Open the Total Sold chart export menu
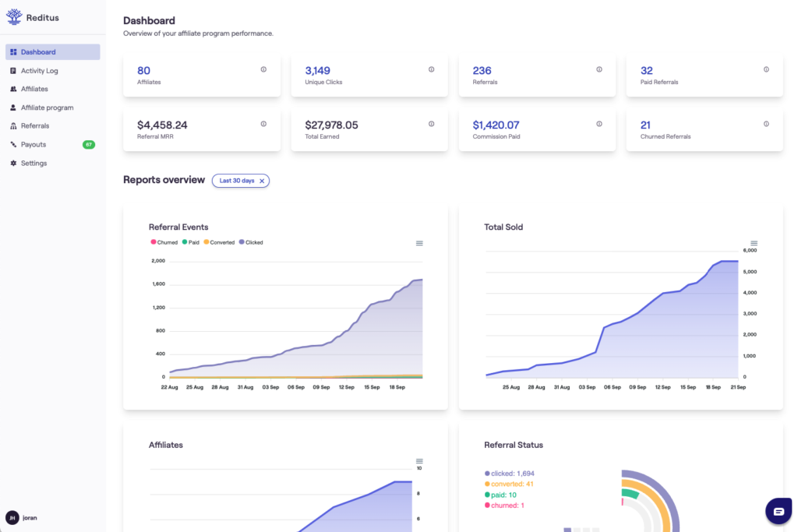 [x=754, y=242]
